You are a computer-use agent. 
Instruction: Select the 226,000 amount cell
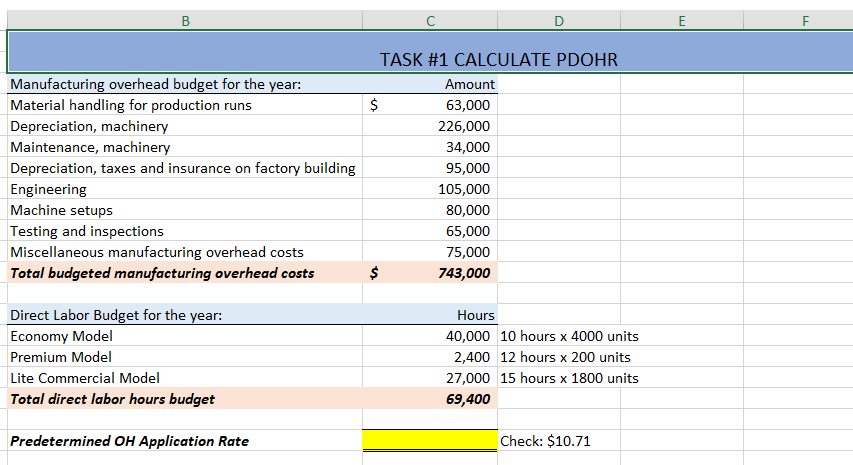pyautogui.click(x=430, y=126)
